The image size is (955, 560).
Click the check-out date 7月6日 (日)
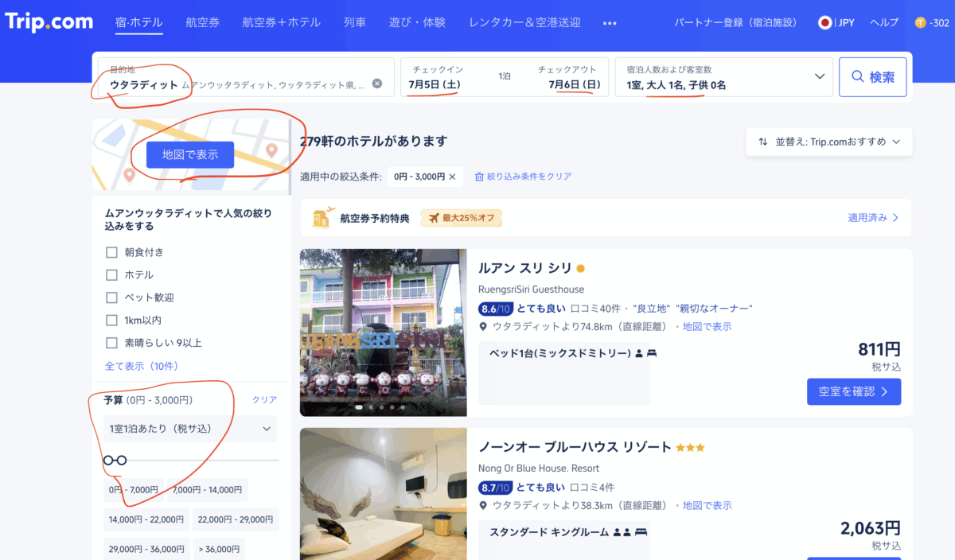tap(575, 84)
